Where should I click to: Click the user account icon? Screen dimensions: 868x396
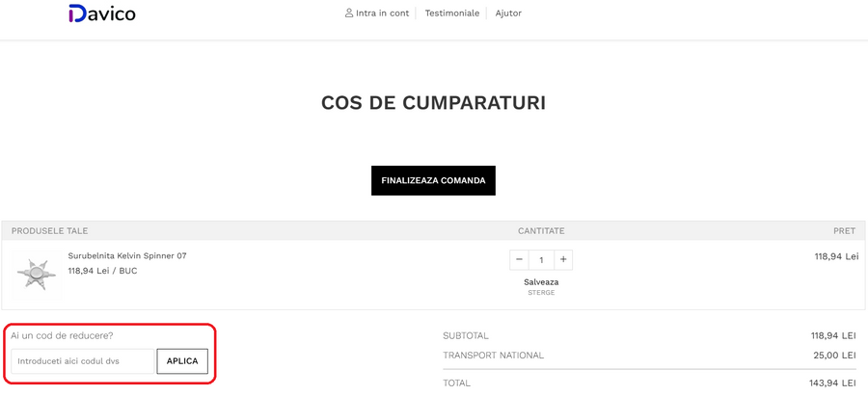click(x=349, y=13)
